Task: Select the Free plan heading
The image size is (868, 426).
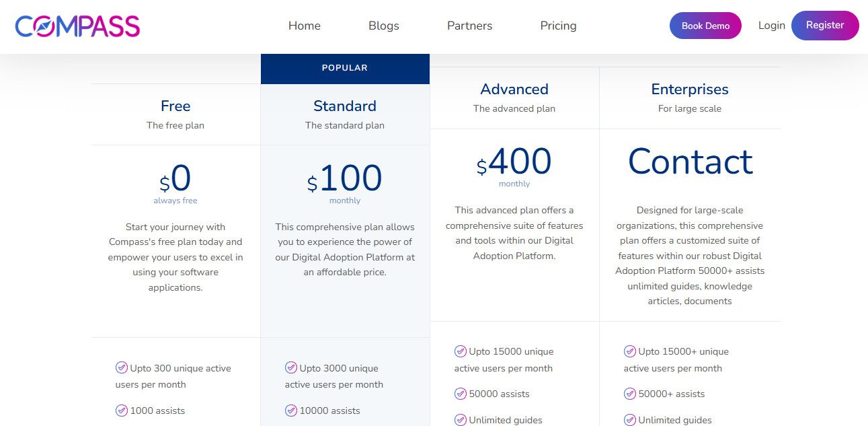Action: pos(175,106)
